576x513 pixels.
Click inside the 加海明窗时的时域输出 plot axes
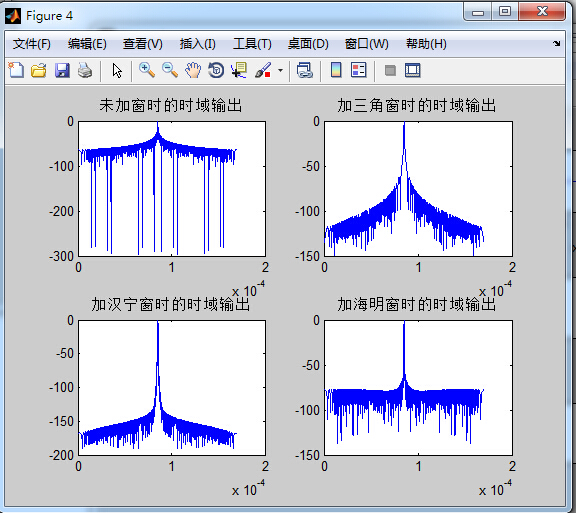pyautogui.click(x=418, y=388)
